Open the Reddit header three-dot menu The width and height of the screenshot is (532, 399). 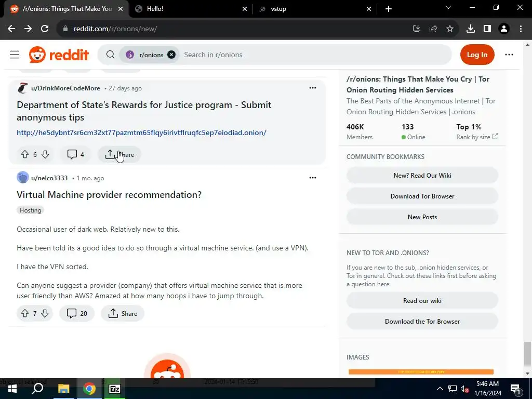pos(509,55)
